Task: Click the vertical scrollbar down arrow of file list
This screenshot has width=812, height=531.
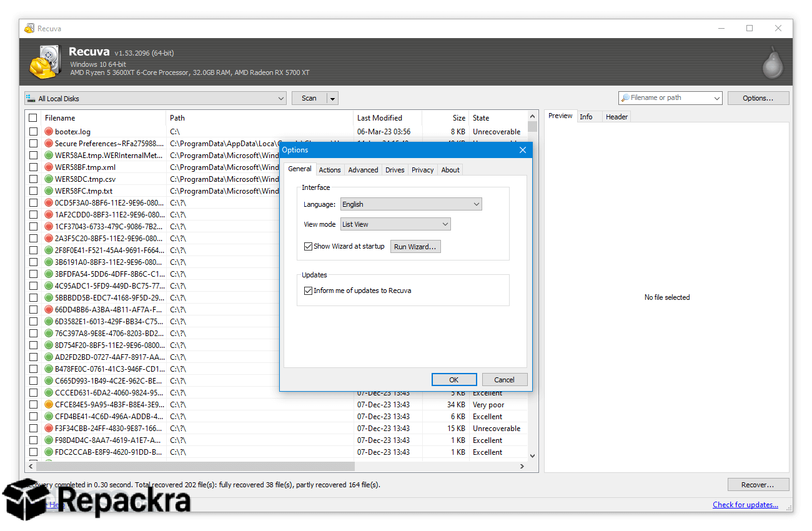Action: [533, 456]
